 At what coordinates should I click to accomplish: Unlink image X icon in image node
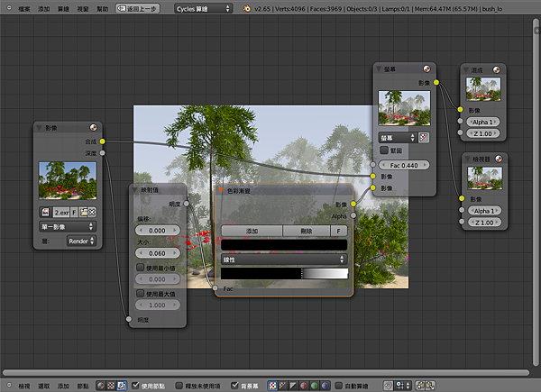click(x=92, y=213)
